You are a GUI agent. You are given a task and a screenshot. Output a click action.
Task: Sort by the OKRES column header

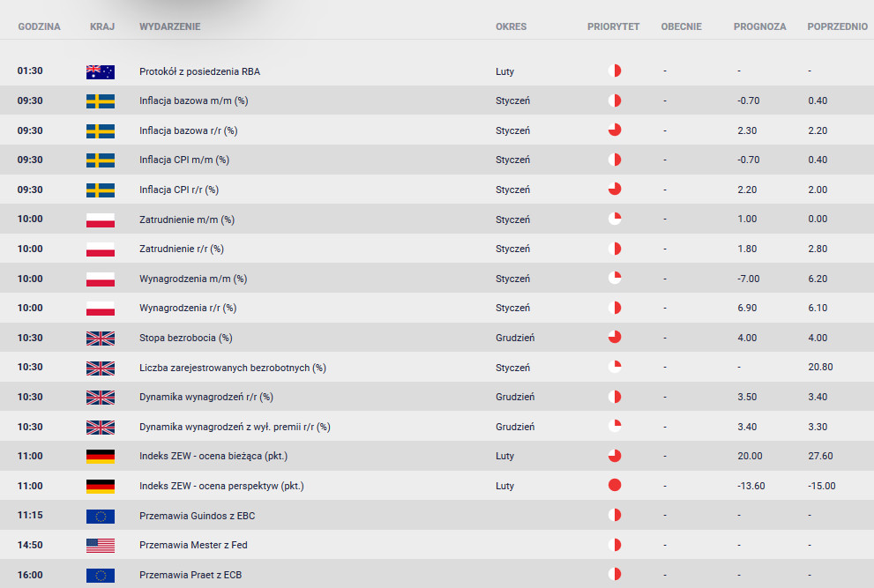pos(512,26)
